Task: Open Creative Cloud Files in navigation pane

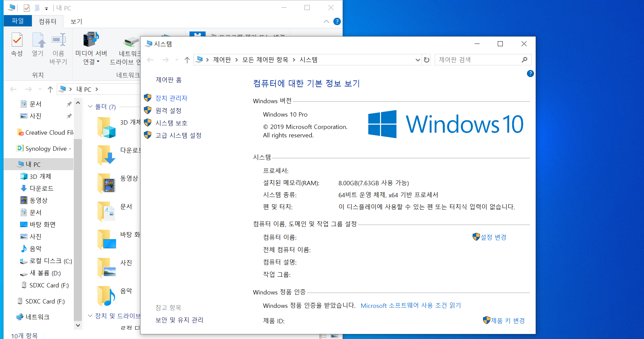Action: (45, 133)
